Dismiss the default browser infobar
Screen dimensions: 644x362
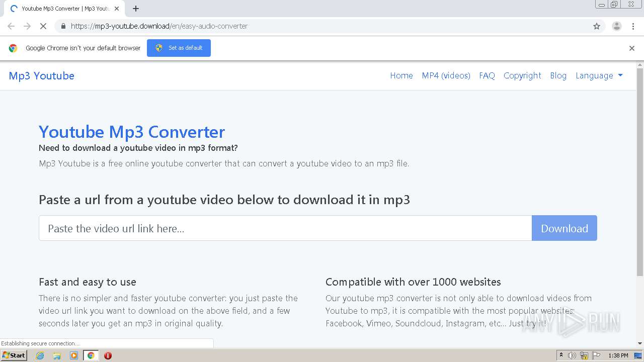(x=632, y=48)
